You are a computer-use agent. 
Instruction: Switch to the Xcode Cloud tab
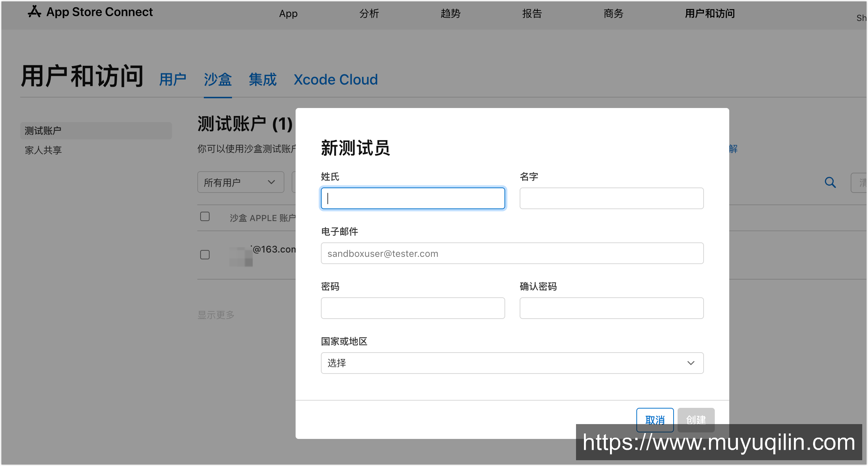tap(336, 79)
